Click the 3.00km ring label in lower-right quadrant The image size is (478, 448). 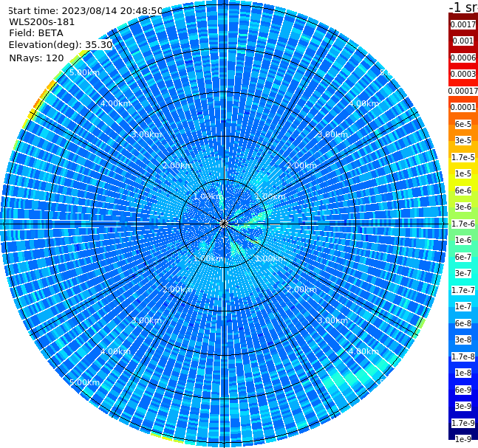(x=333, y=320)
